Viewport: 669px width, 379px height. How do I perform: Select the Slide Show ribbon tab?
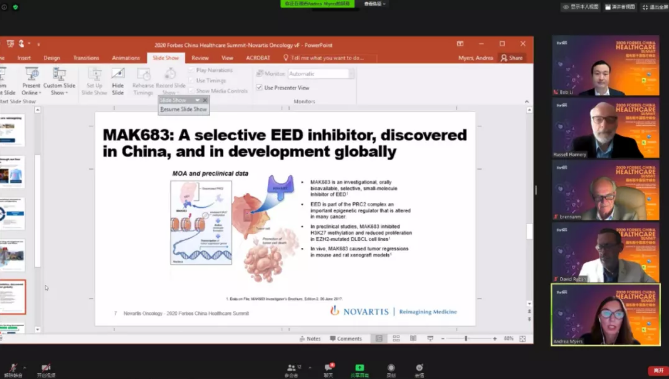click(x=166, y=58)
